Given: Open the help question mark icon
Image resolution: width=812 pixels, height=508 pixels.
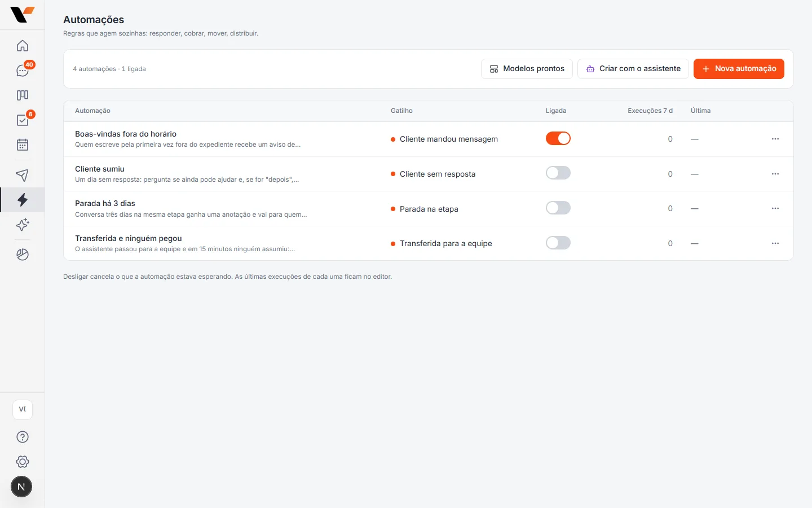Looking at the screenshot, I should (23, 437).
